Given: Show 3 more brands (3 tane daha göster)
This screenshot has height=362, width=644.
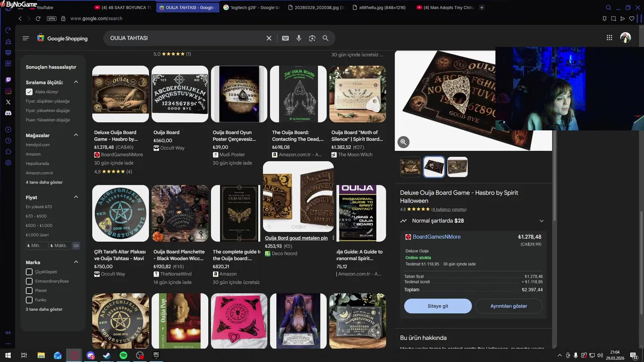Looking at the screenshot, I should pyautogui.click(x=44, y=309).
